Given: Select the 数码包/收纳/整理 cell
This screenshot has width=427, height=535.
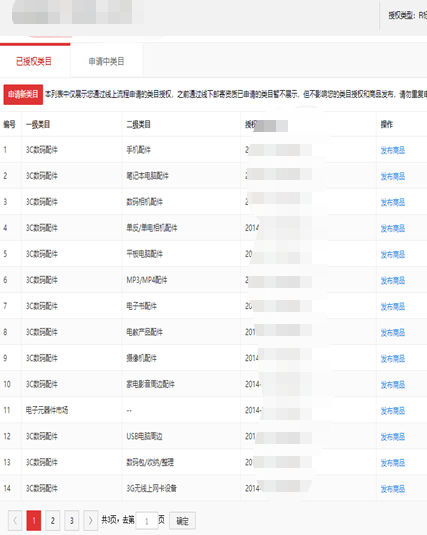Looking at the screenshot, I should coord(150,462).
